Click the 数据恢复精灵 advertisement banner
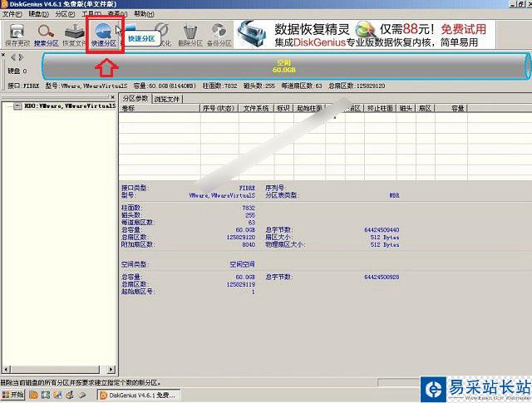The height and width of the screenshot is (403, 532). click(x=365, y=35)
